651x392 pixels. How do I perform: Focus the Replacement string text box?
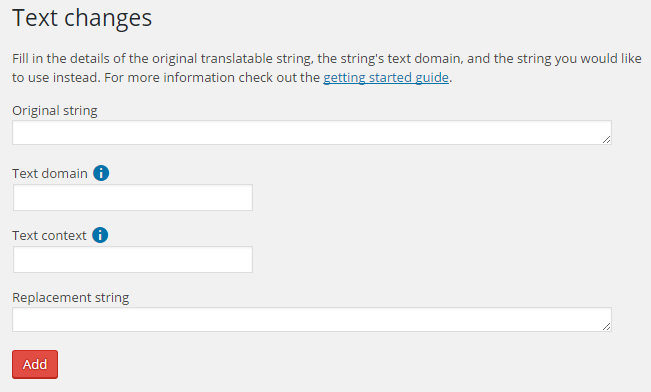coord(312,320)
